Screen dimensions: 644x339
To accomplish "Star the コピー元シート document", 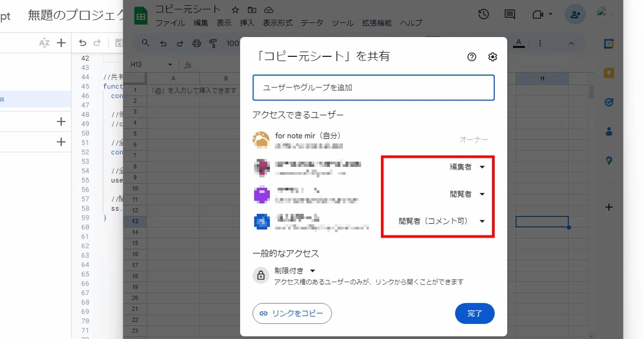I will pos(235,10).
